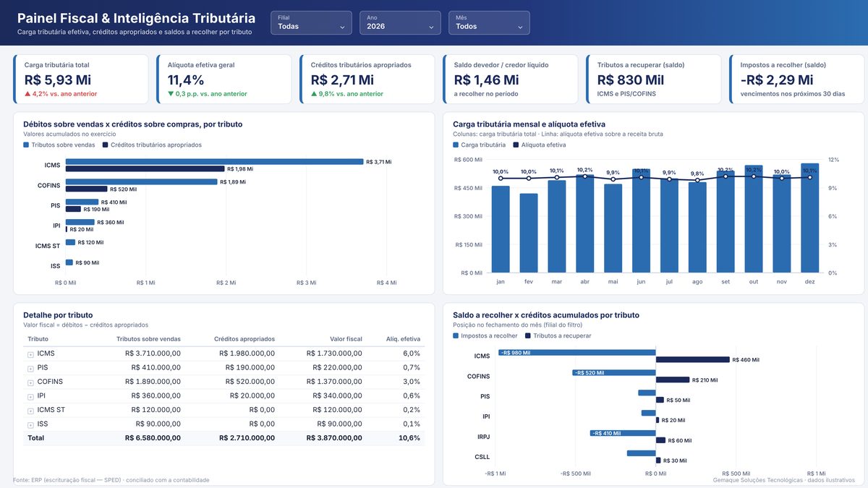The width and height of the screenshot is (868, 488).
Task: Click green up-triangle on Créditos tributários card
Action: click(x=314, y=94)
